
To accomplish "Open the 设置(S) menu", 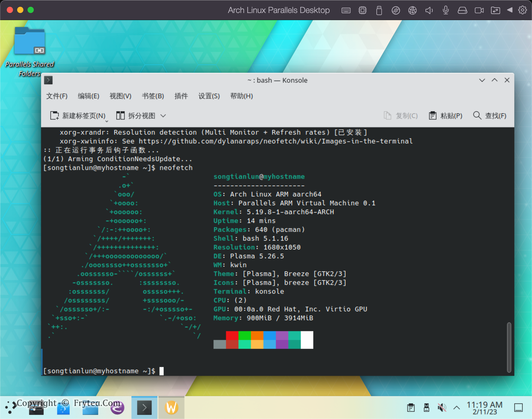I will tap(209, 96).
